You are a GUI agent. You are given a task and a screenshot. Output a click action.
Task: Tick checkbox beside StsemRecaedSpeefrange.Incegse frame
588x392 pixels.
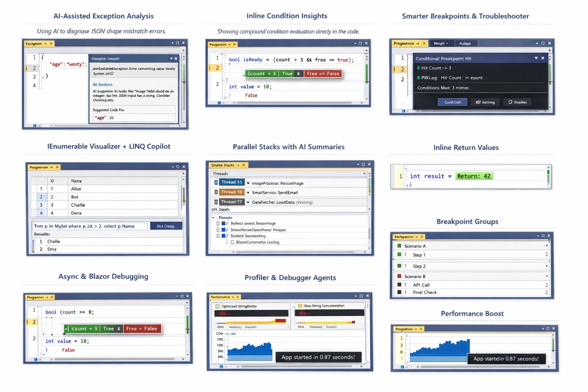[218, 230]
